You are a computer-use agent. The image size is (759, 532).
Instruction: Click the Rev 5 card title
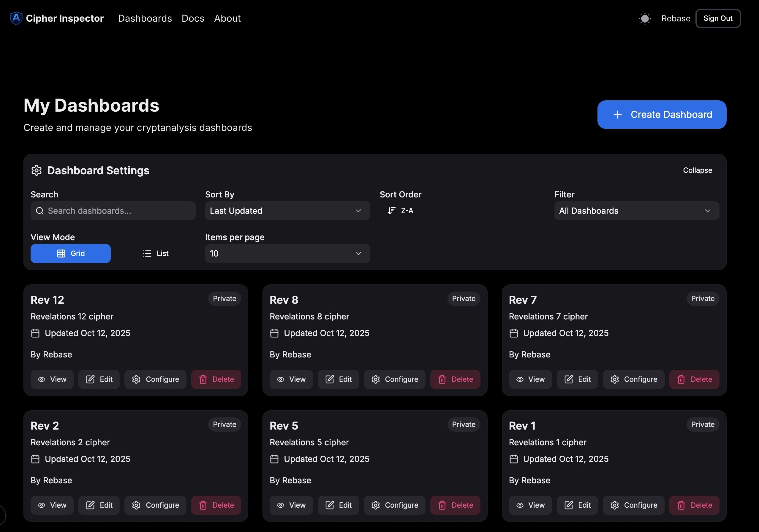point(284,426)
